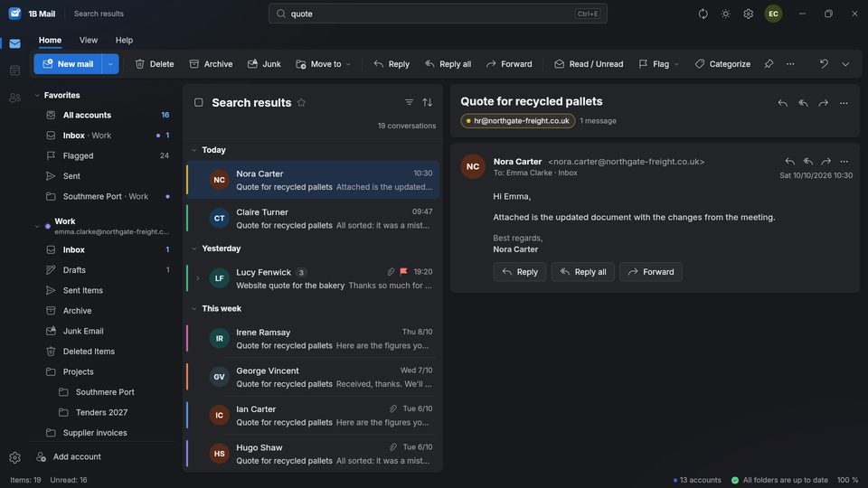Collapse the This week group
Image resolution: width=868 pixels, height=488 pixels.
(x=194, y=309)
